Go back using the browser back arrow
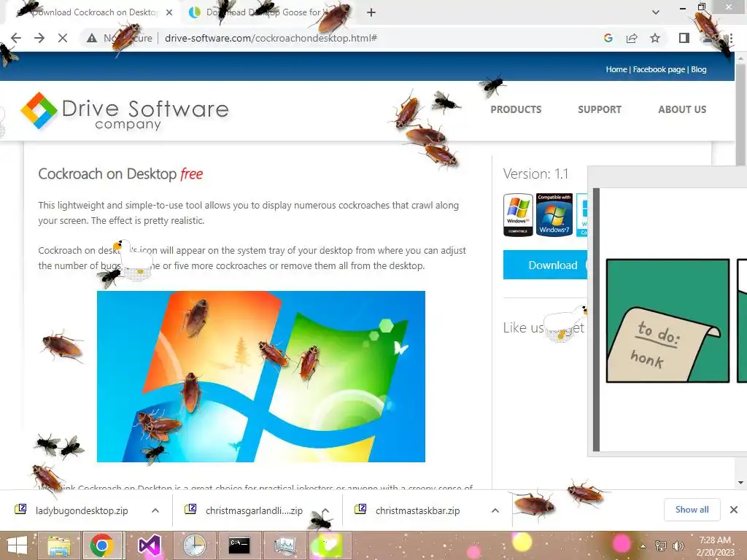This screenshot has height=560, width=747. point(16,38)
